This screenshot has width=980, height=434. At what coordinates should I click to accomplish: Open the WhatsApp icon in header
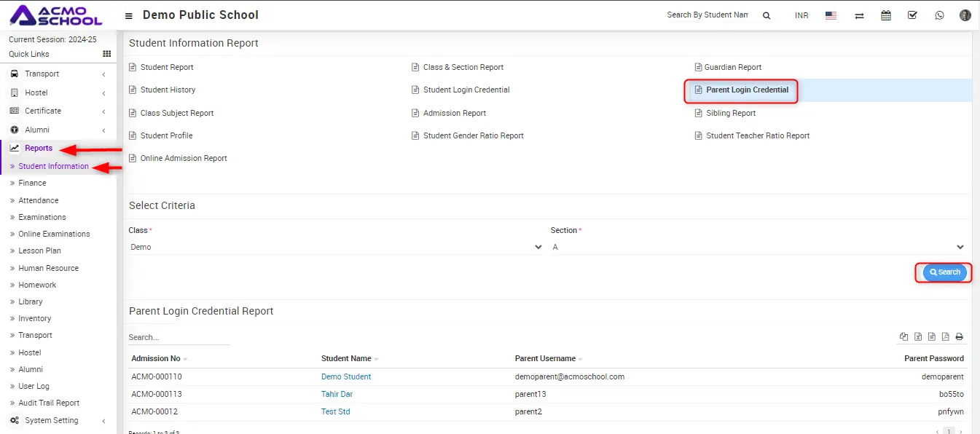(x=939, y=15)
